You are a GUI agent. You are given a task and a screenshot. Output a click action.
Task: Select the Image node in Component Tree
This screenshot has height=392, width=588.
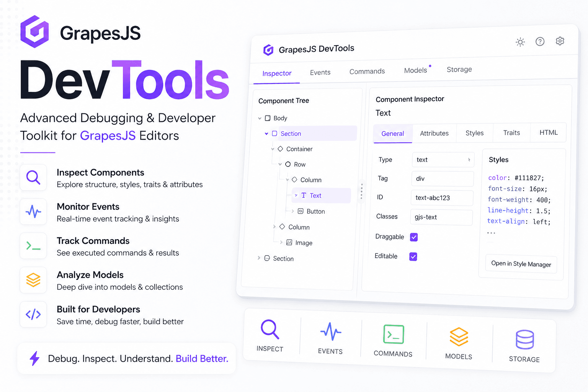(x=299, y=243)
